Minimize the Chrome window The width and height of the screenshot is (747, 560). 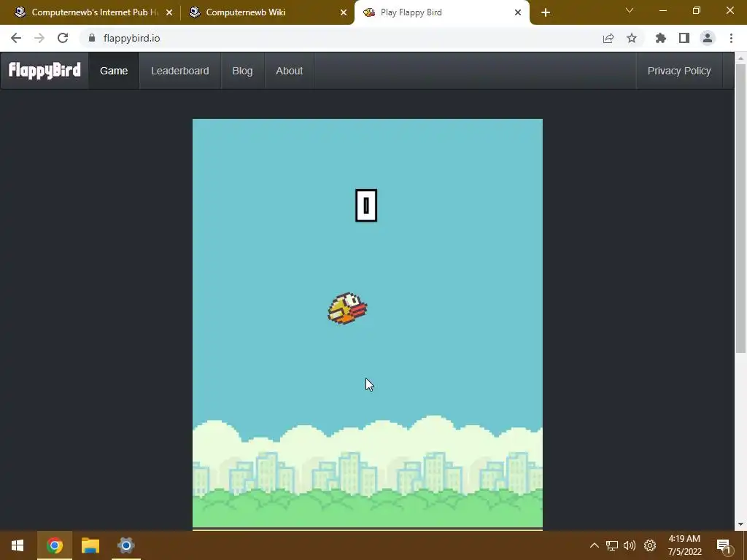click(662, 10)
